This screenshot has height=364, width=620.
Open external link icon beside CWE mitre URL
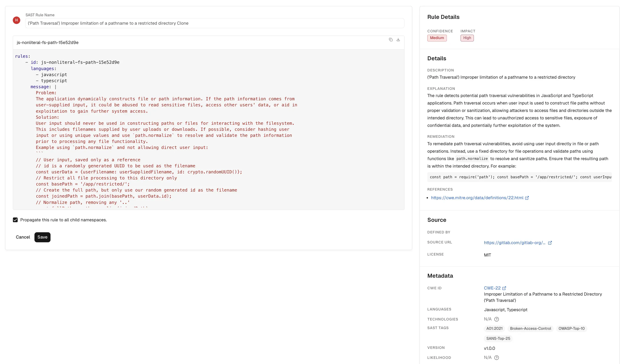[x=527, y=198]
